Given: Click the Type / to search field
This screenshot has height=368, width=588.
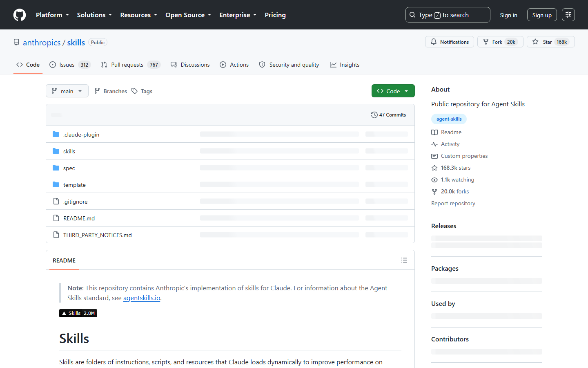Looking at the screenshot, I should (448, 15).
